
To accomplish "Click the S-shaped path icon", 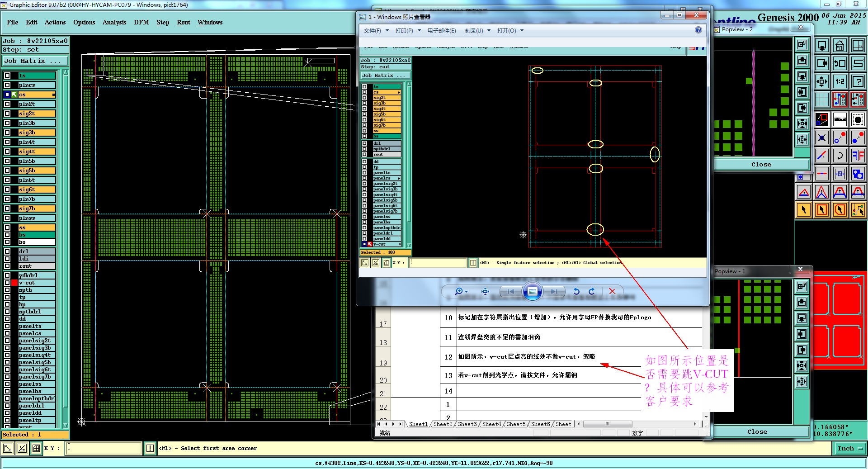I will 858,63.
